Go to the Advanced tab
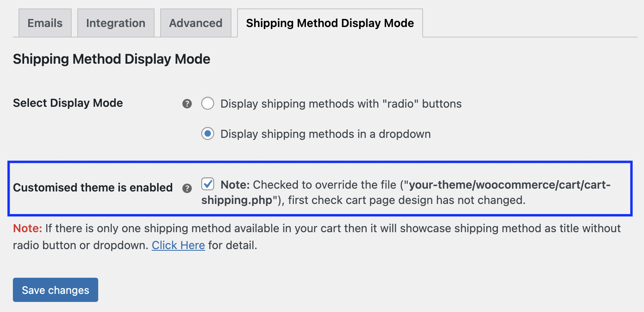The height and width of the screenshot is (312, 644). pyautogui.click(x=196, y=23)
